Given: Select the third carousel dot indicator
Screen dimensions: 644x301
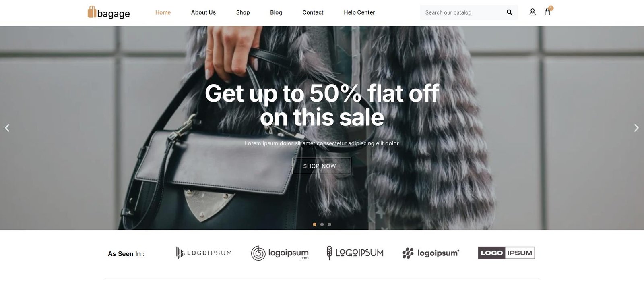Looking at the screenshot, I should click(x=330, y=224).
